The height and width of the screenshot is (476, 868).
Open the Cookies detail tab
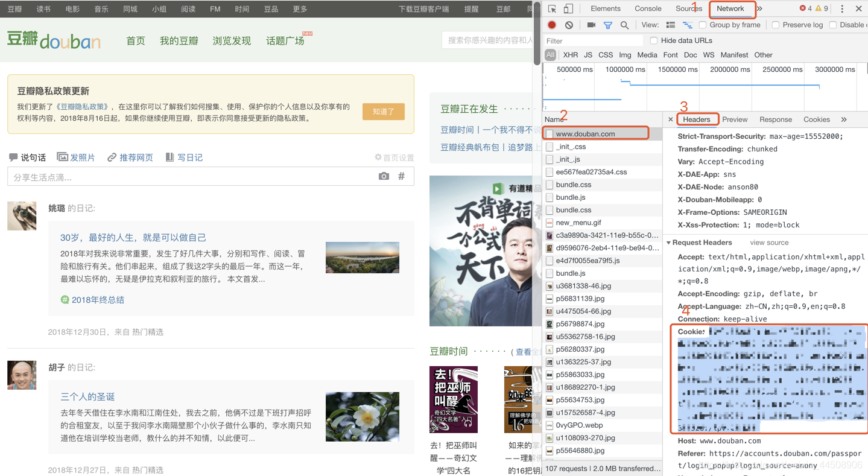point(817,119)
